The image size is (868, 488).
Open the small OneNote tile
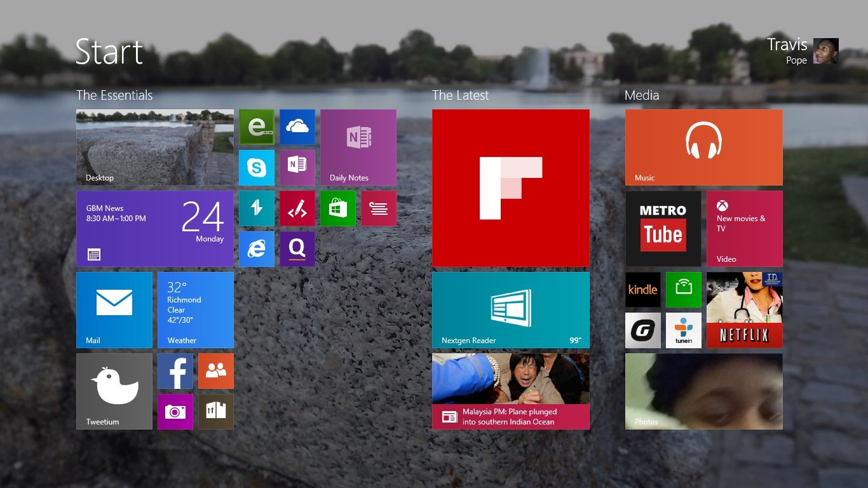[297, 168]
